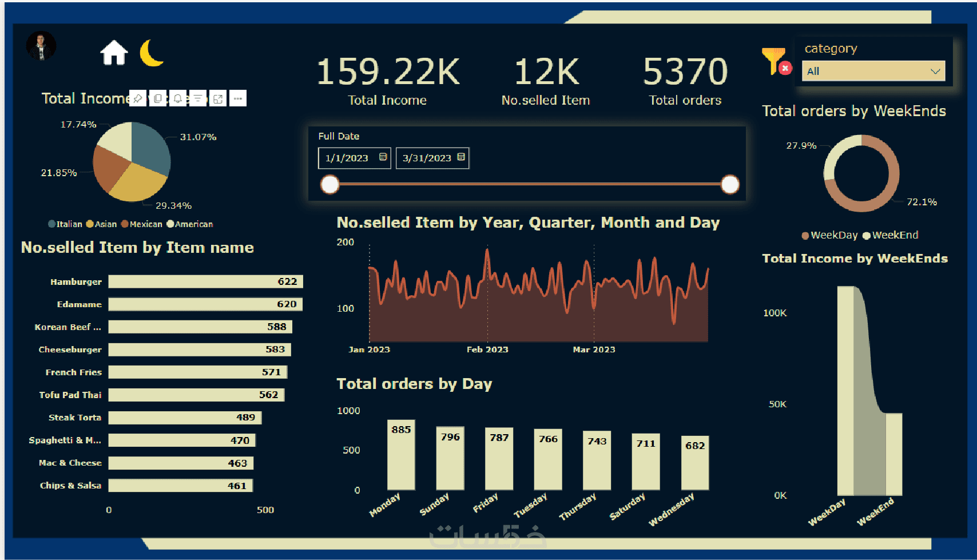This screenshot has width=977, height=560.
Task: Select the Sunday column showing 796
Action: [450, 458]
